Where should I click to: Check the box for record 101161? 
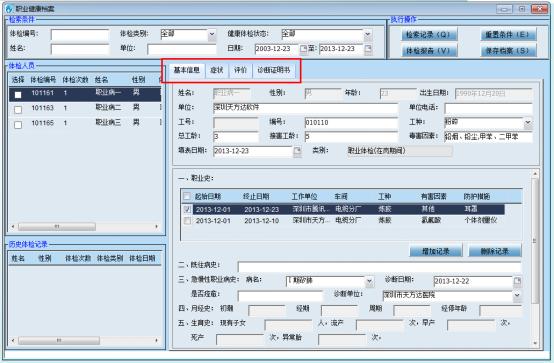point(18,95)
